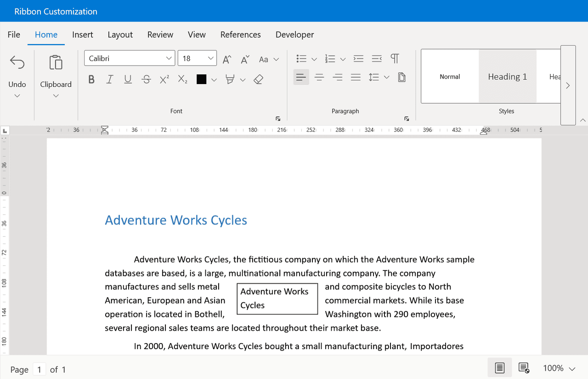Open the font color dropdown arrow

(214, 79)
